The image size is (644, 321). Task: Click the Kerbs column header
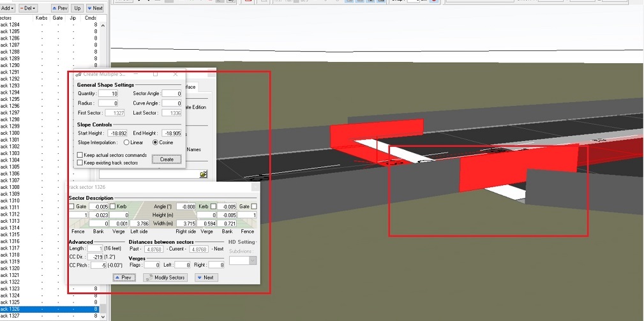pos(42,18)
